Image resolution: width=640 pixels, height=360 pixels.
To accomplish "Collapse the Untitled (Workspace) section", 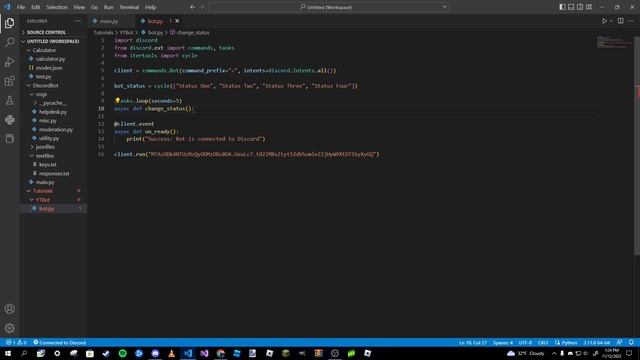I will tap(53, 41).
